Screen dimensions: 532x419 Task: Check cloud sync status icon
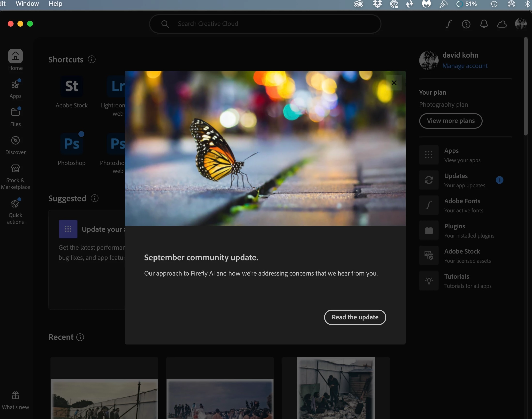click(x=502, y=24)
